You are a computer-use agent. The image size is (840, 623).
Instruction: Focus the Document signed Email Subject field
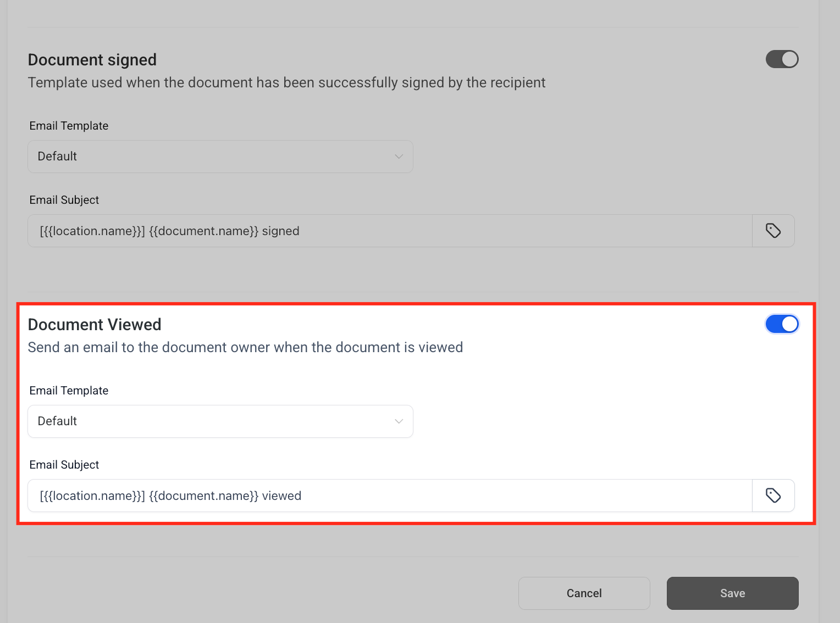pos(390,231)
